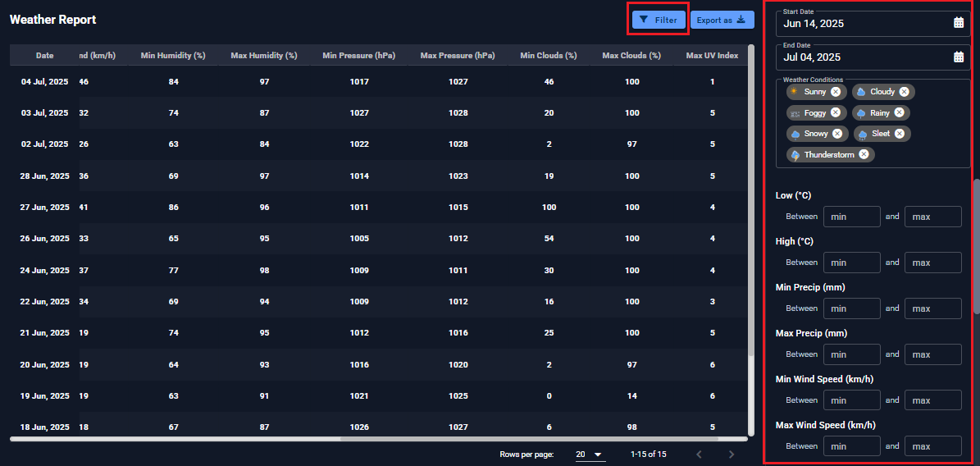Remove the Snowy condition chip
980x466 pixels.
837,133
